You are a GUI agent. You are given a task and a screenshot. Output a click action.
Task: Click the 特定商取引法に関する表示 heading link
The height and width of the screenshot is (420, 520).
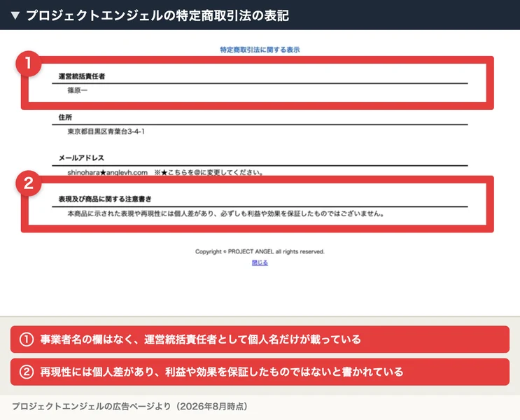pyautogui.click(x=260, y=50)
